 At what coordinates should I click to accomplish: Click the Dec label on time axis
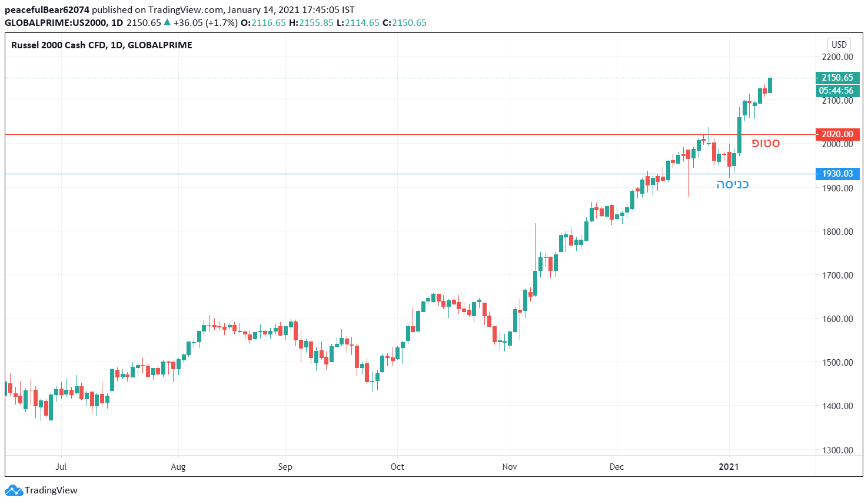(x=617, y=467)
